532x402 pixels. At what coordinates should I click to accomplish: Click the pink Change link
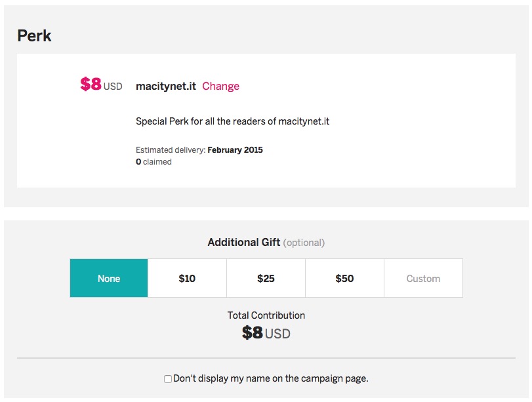(220, 86)
